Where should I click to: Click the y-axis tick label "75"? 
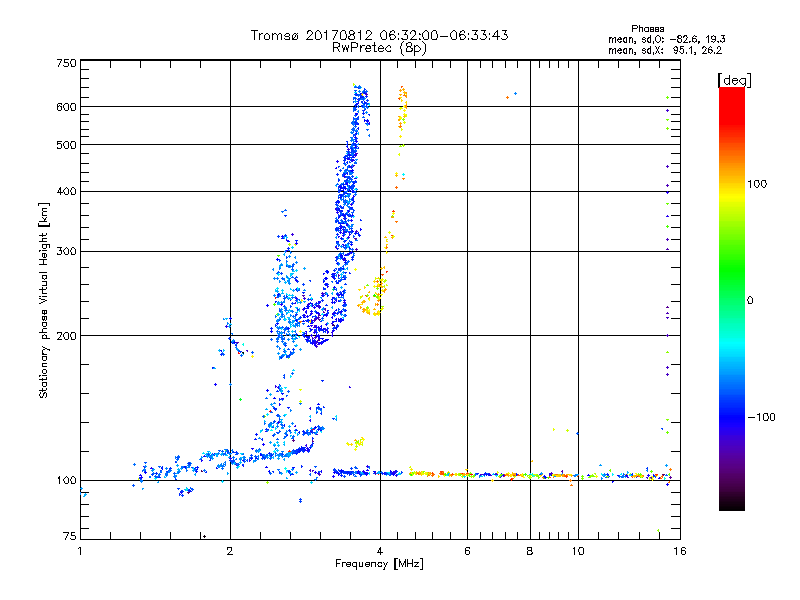70,536
